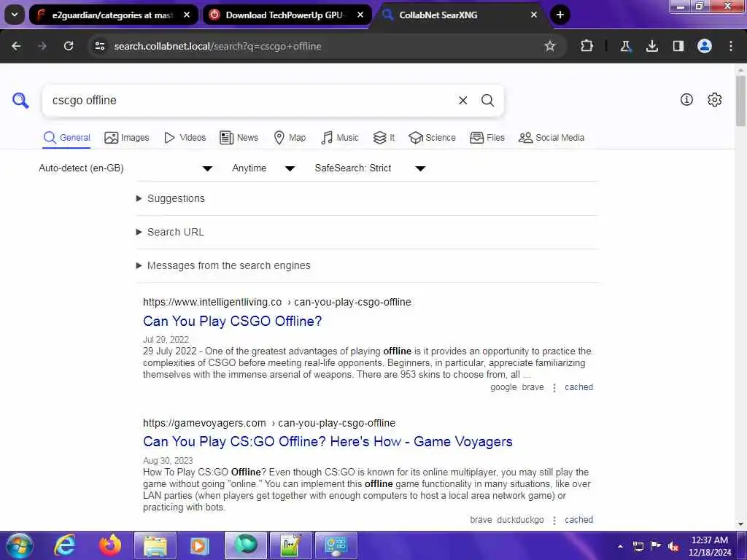This screenshot has height=560, width=747.
Task: Select the Images search category
Action: coord(127,138)
